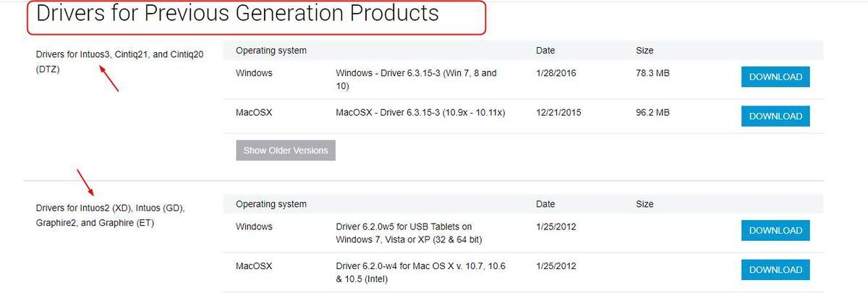Click the Drivers for Intuos3, Cintiq21 label
The image size is (868, 293).
coord(119,62)
